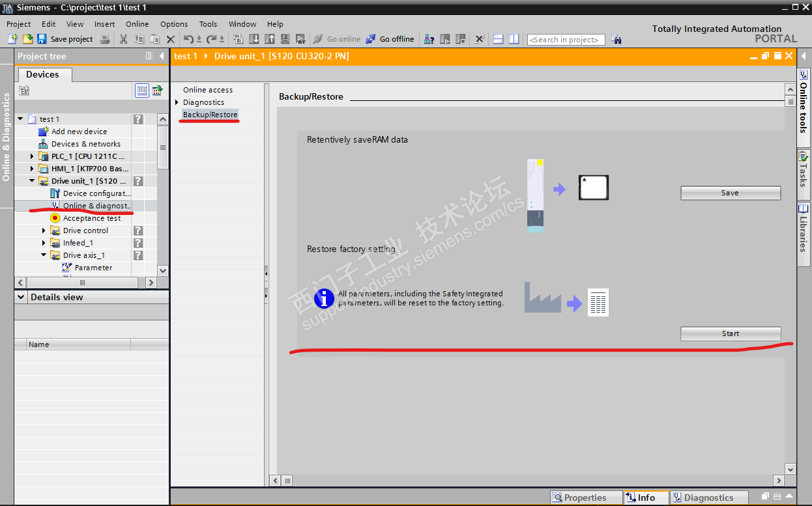
Task: Collapse the Drive unit_1 tree node
Action: tap(32, 181)
